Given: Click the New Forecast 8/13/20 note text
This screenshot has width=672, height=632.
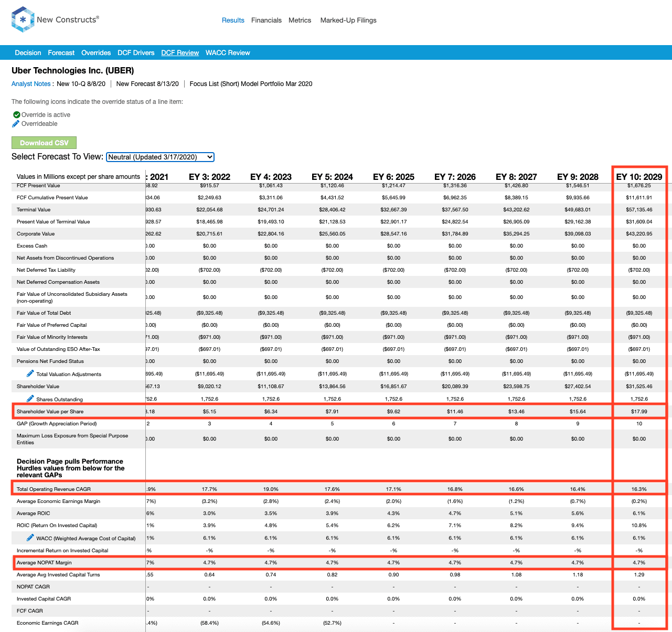Looking at the screenshot, I should pyautogui.click(x=147, y=84).
